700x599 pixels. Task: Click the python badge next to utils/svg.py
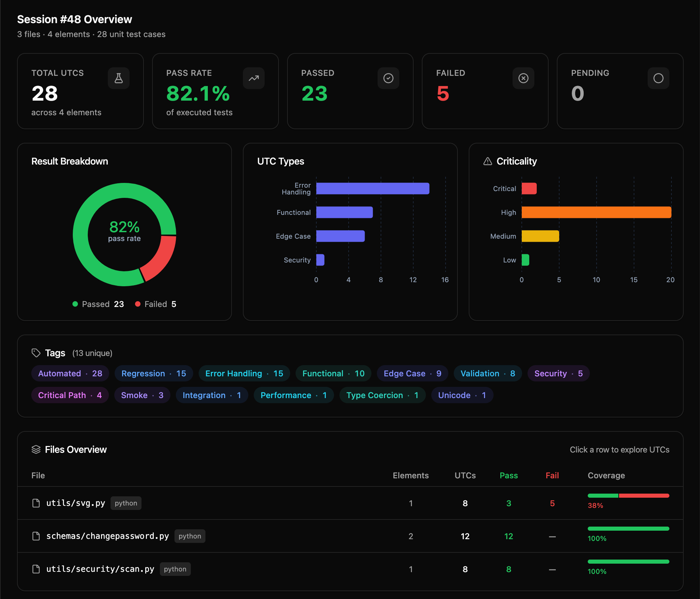click(x=126, y=503)
